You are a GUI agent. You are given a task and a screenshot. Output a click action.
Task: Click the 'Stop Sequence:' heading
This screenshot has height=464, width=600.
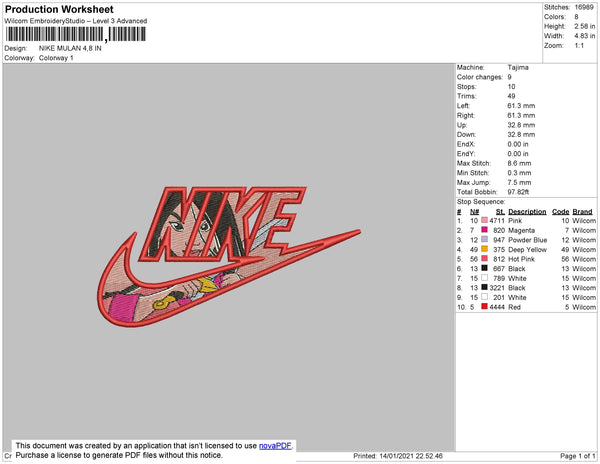481,202
